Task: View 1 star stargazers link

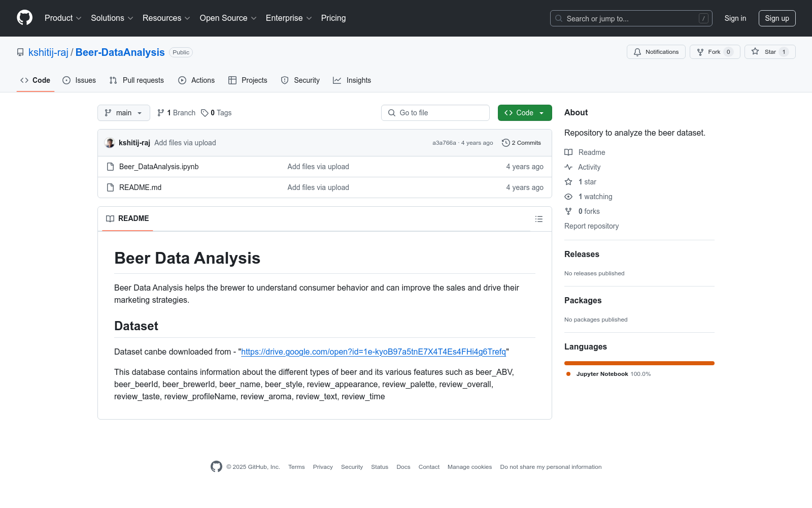Action: [581, 182]
